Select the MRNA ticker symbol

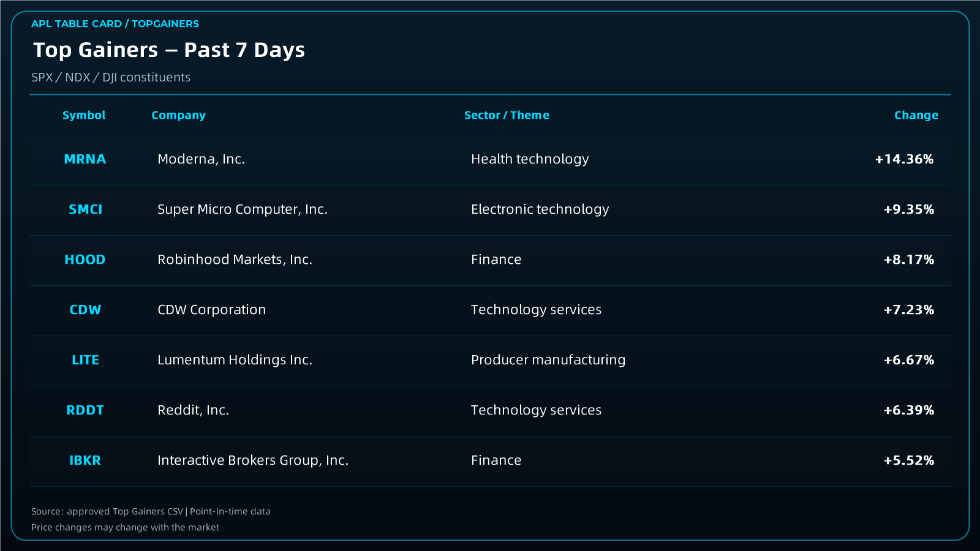point(85,159)
